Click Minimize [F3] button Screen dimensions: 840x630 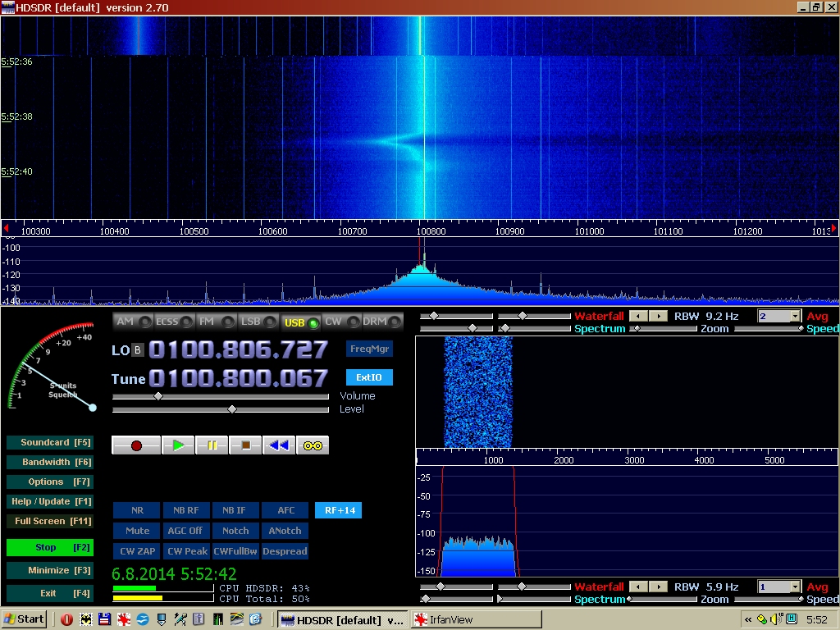pos(50,571)
